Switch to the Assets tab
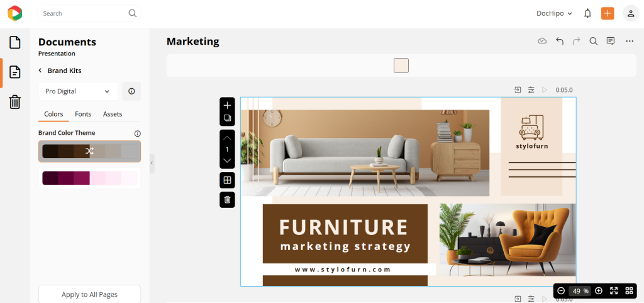Image resolution: width=644 pixels, height=303 pixels. pyautogui.click(x=113, y=114)
